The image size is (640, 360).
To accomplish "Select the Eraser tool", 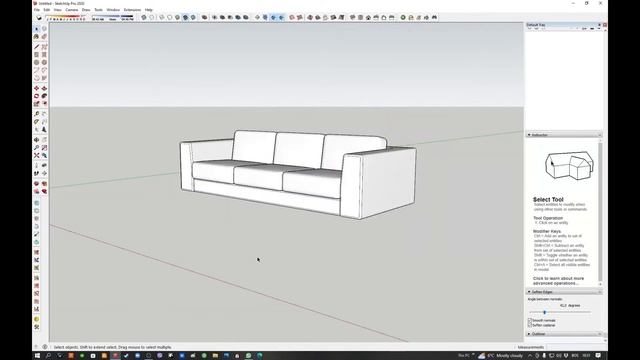I will [x=44, y=37].
